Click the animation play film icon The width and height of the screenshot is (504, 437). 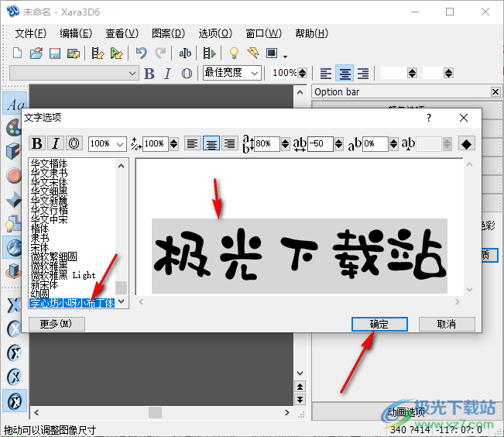point(209,53)
